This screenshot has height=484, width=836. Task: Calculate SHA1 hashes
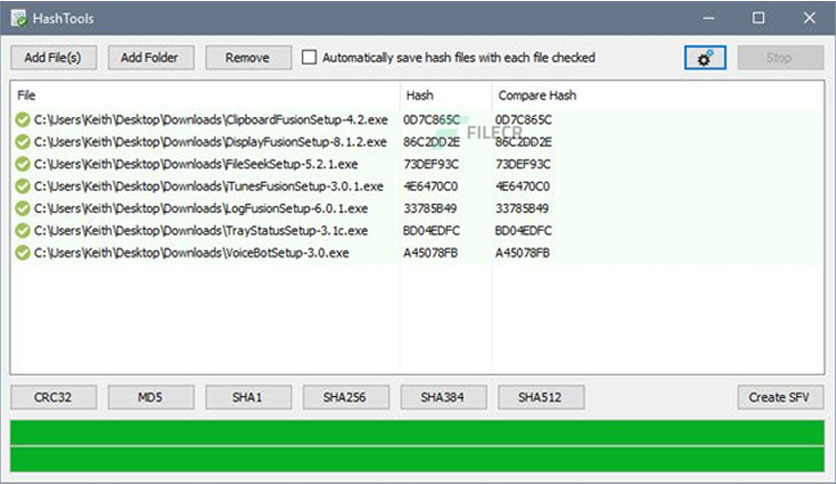[248, 397]
